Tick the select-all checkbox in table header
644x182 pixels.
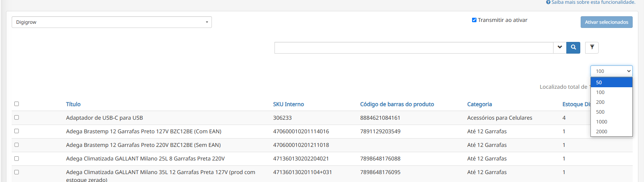[17, 104]
